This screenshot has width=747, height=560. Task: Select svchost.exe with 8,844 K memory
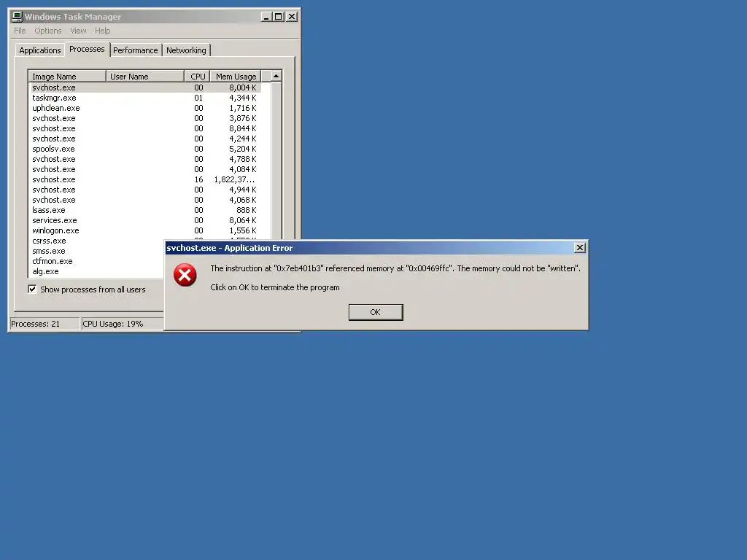146,128
